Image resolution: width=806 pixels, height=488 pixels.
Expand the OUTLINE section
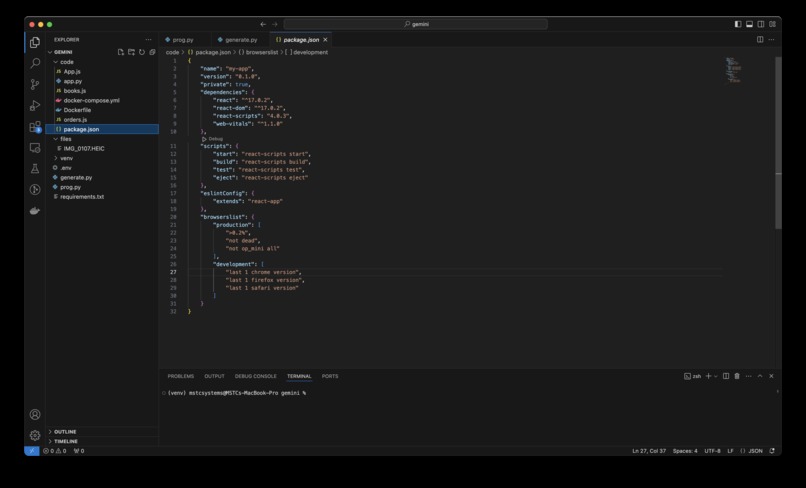tap(65, 431)
